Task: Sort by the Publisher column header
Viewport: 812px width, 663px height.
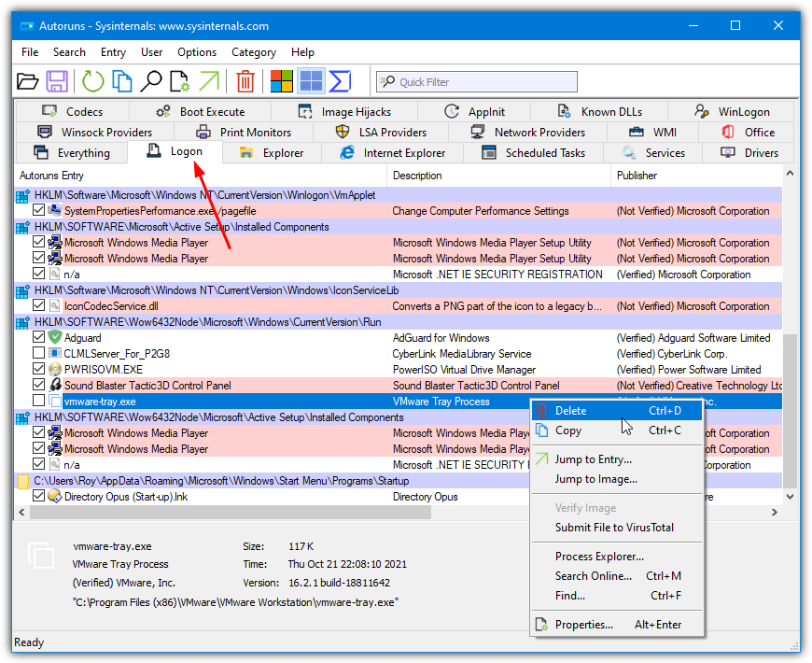Action: click(x=696, y=176)
